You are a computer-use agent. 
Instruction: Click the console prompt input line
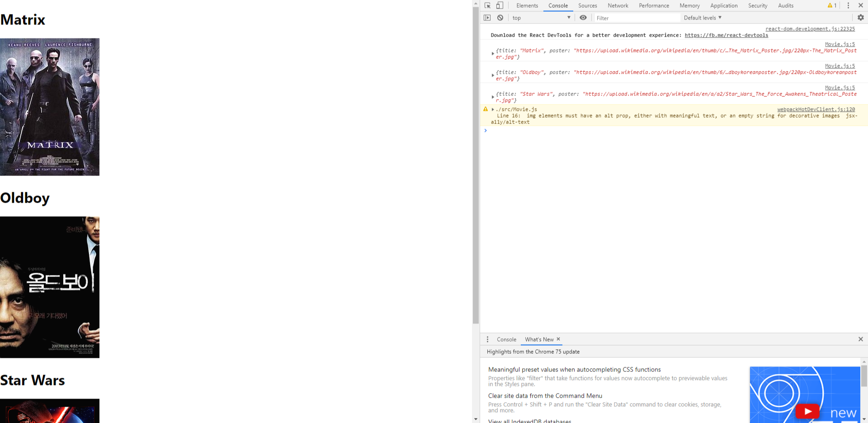coord(674,131)
